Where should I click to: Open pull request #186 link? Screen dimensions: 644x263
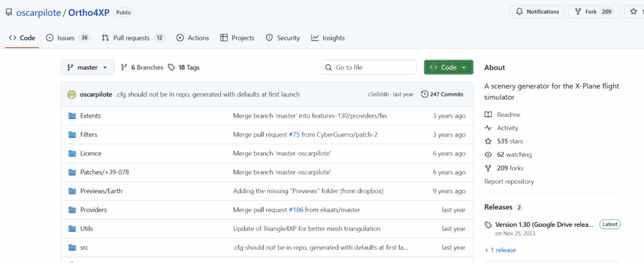tap(296, 210)
